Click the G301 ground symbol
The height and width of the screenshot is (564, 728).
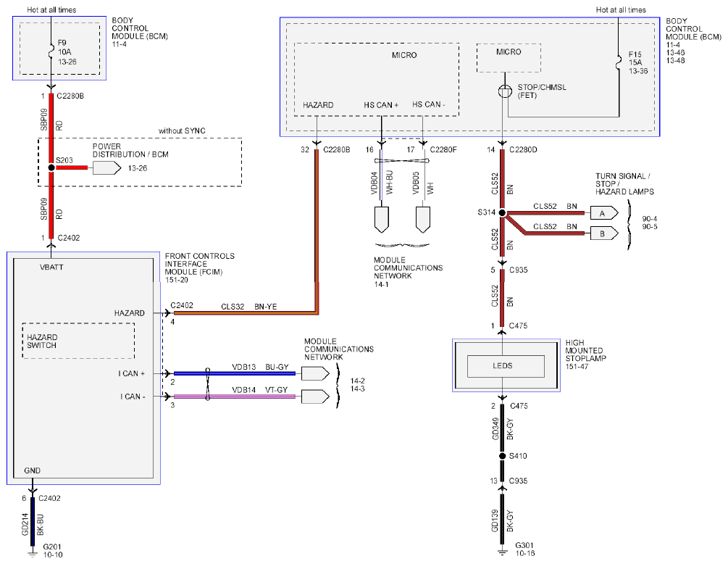point(502,552)
